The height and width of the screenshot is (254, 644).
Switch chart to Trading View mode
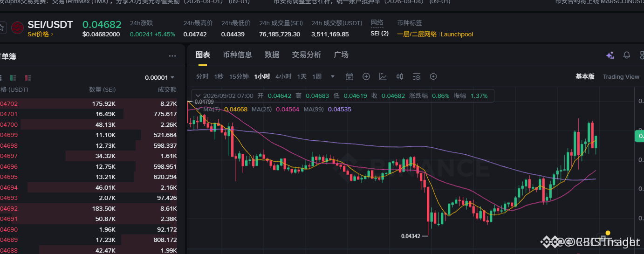click(621, 77)
